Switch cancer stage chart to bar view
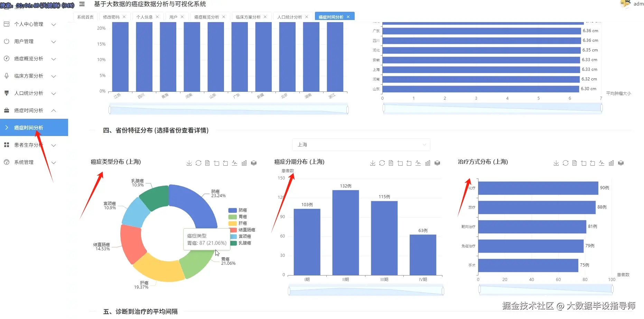Image resolution: width=644 pixels, height=319 pixels. 428,163
